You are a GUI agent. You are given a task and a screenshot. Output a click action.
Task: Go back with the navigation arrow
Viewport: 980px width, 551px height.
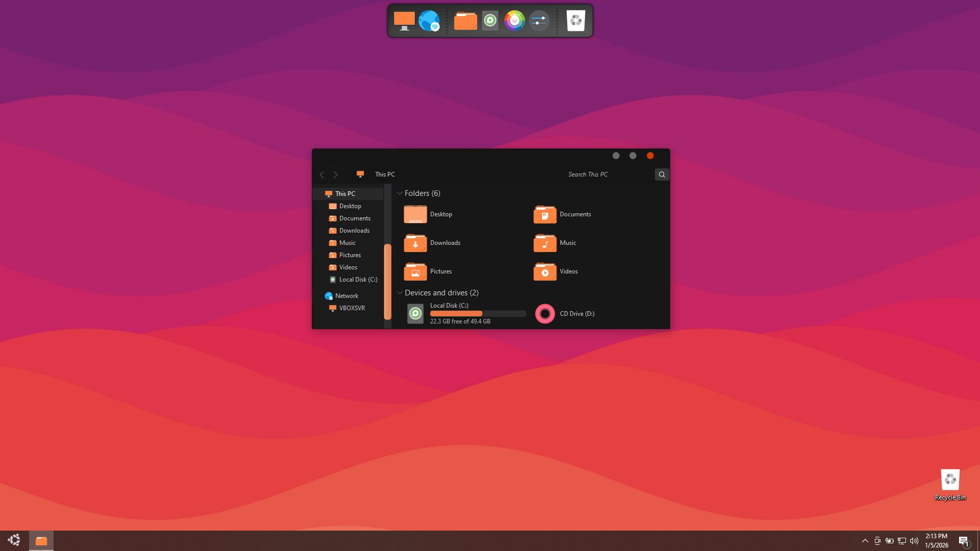pos(322,174)
